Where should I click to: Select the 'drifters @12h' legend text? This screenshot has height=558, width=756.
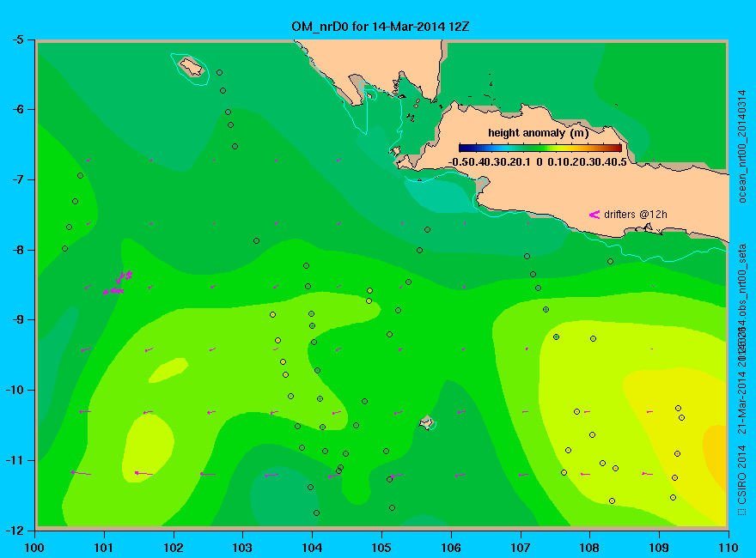[636, 215]
